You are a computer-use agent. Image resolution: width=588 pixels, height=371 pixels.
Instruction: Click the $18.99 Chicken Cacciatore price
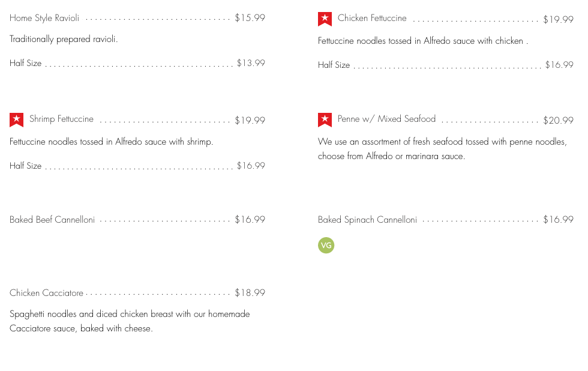[x=250, y=293]
